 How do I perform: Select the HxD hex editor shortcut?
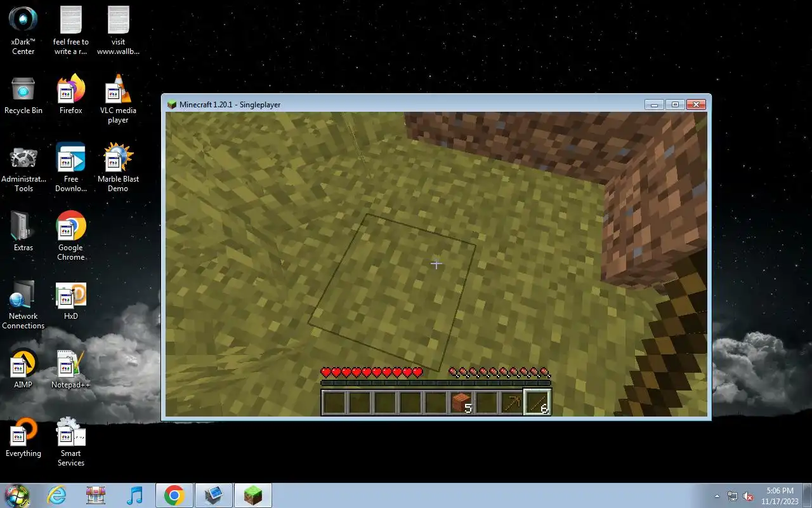click(x=71, y=301)
